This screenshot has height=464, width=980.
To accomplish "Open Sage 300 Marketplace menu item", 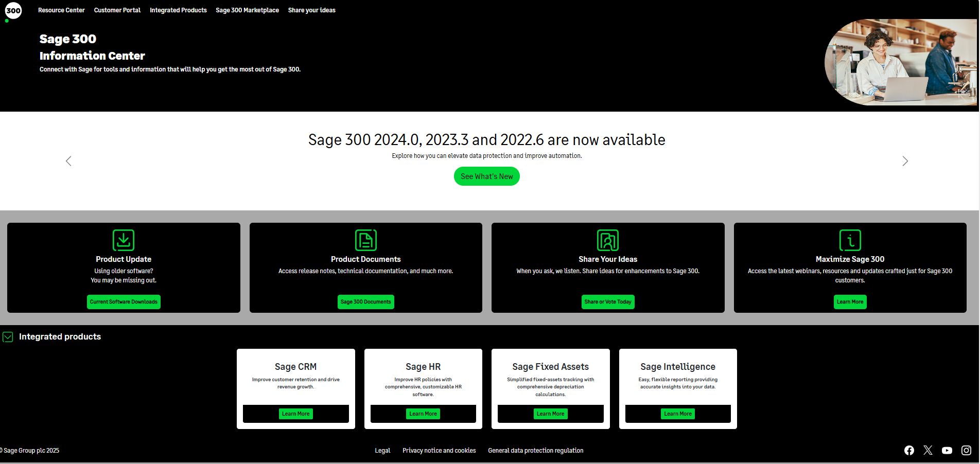I will (x=247, y=10).
